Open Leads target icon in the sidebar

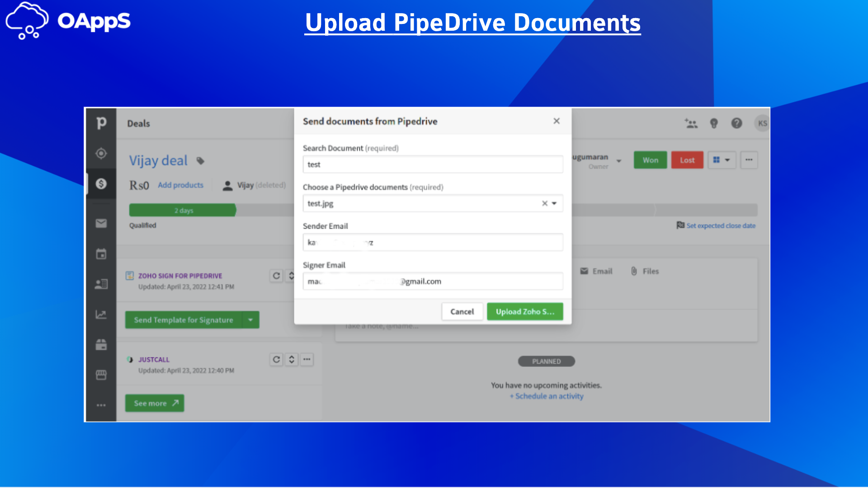pyautogui.click(x=101, y=154)
